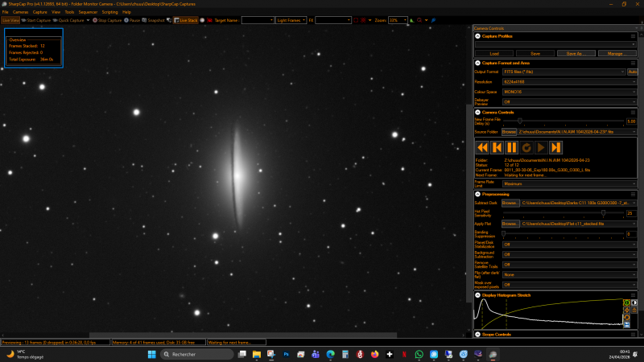The width and height of the screenshot is (644, 362).
Task: Open the Resolution dropdown
Action: point(570,82)
